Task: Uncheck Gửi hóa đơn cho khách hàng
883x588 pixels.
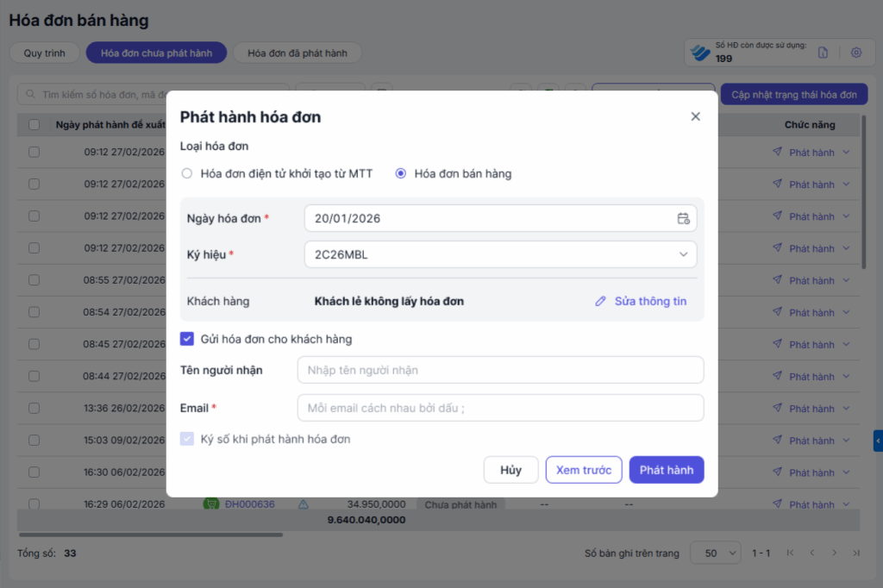Action: click(x=187, y=339)
